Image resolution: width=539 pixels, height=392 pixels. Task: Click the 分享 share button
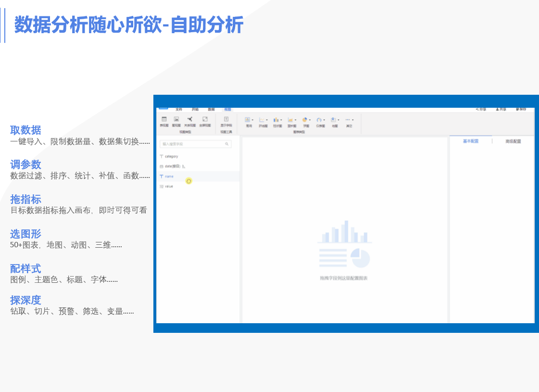(481, 109)
